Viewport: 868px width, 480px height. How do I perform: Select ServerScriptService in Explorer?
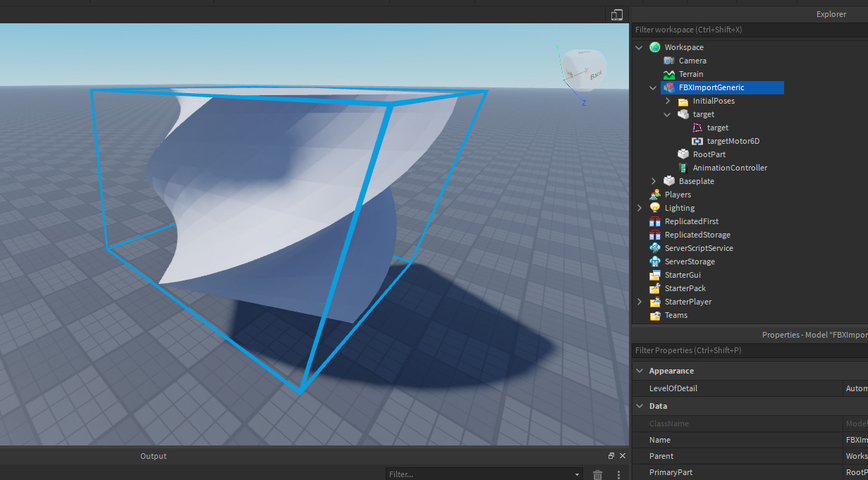click(698, 248)
